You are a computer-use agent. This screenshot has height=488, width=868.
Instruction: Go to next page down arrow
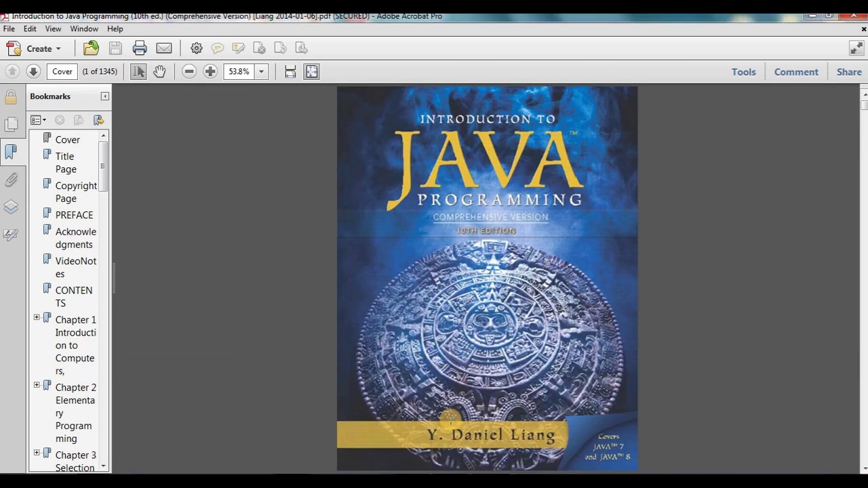pos(33,71)
